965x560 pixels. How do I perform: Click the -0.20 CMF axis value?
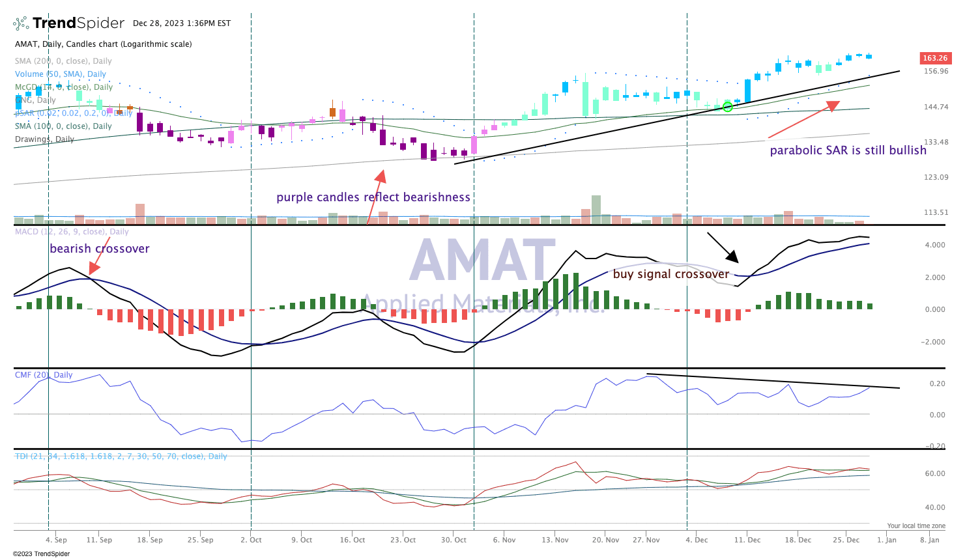click(935, 446)
